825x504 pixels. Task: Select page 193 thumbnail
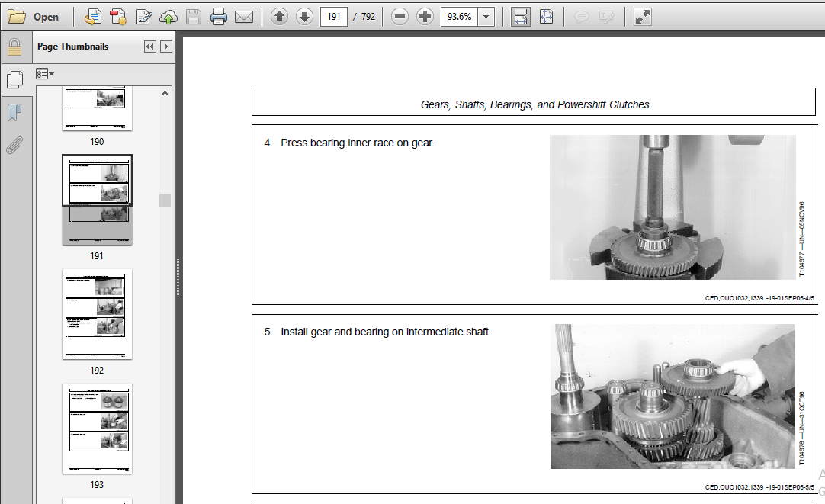tap(97, 429)
